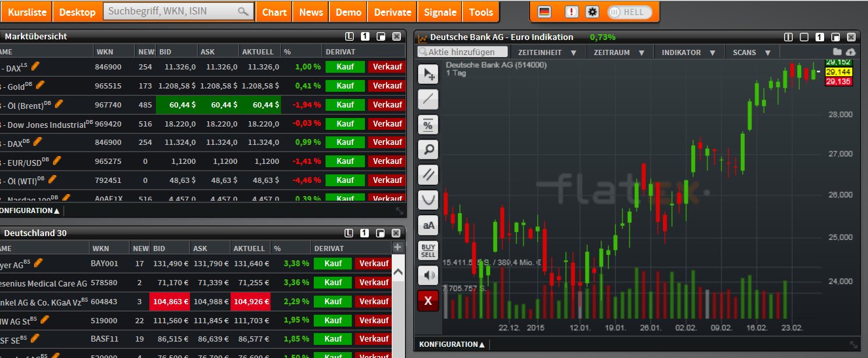Screen dimensions: 868x358
Task: Click the speaker sound alert tool
Action: click(x=428, y=275)
